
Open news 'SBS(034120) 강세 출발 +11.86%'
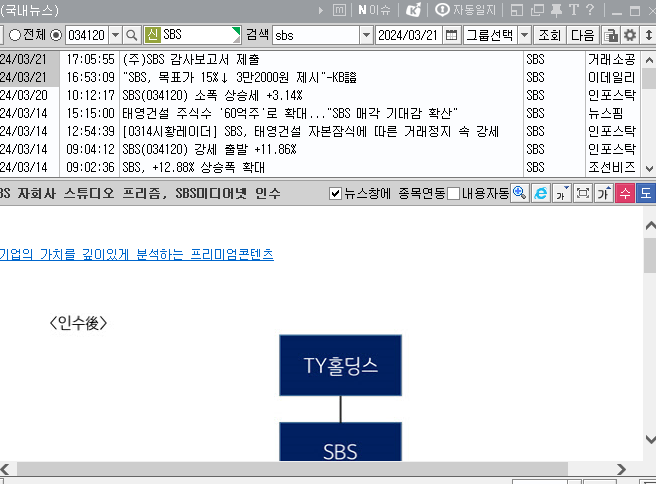[209, 149]
